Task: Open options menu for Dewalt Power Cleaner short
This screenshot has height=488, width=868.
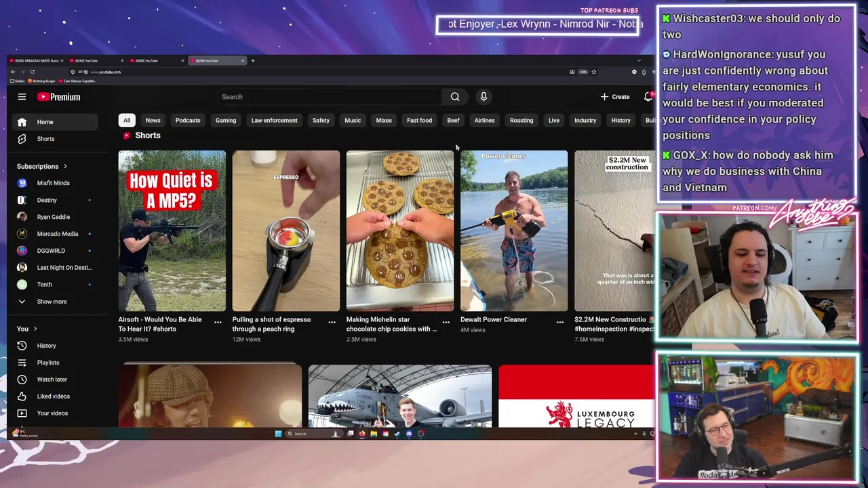Action: coord(559,322)
